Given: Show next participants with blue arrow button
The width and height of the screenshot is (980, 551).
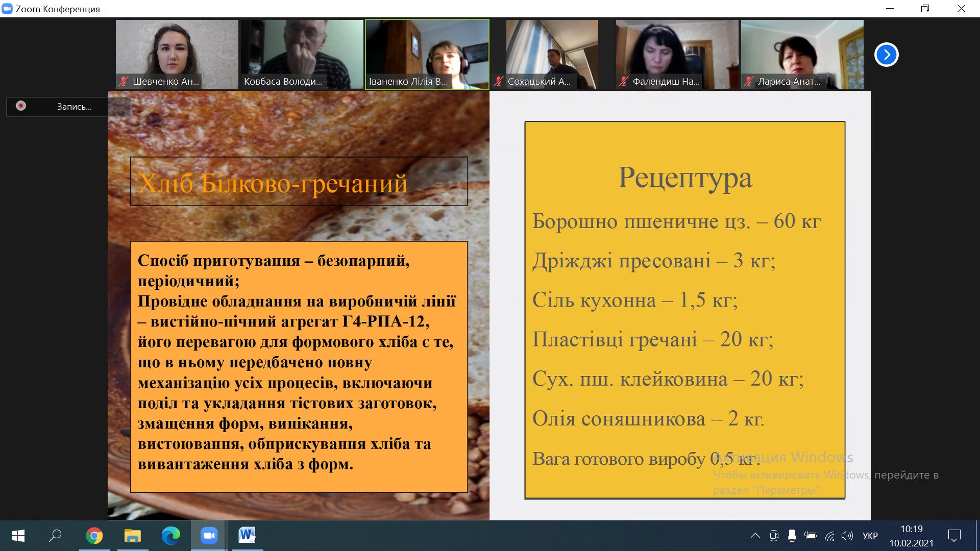Looking at the screenshot, I should coord(886,55).
